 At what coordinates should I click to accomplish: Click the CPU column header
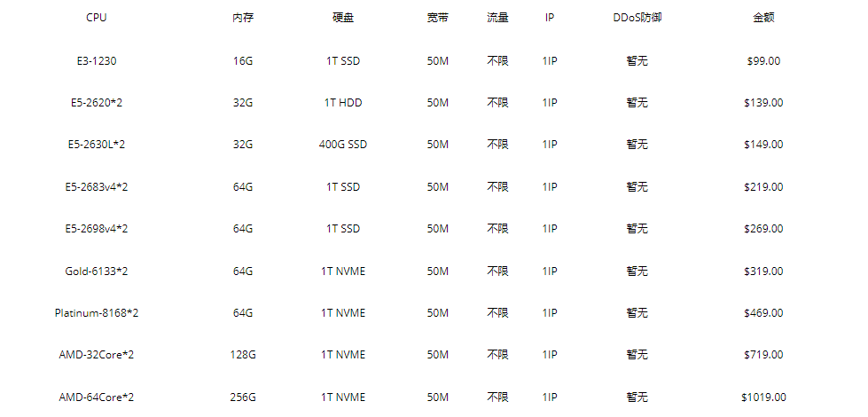(x=97, y=18)
